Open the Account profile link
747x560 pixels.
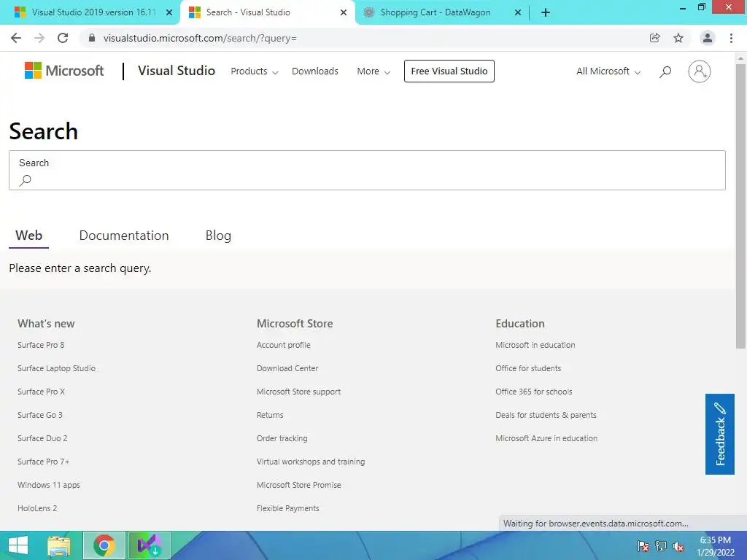point(284,345)
